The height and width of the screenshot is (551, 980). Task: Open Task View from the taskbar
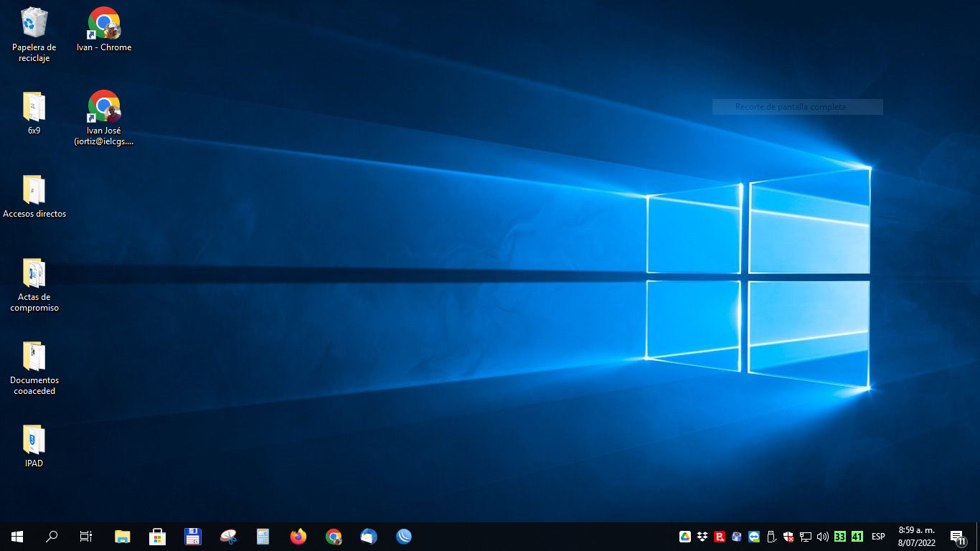[x=86, y=536]
